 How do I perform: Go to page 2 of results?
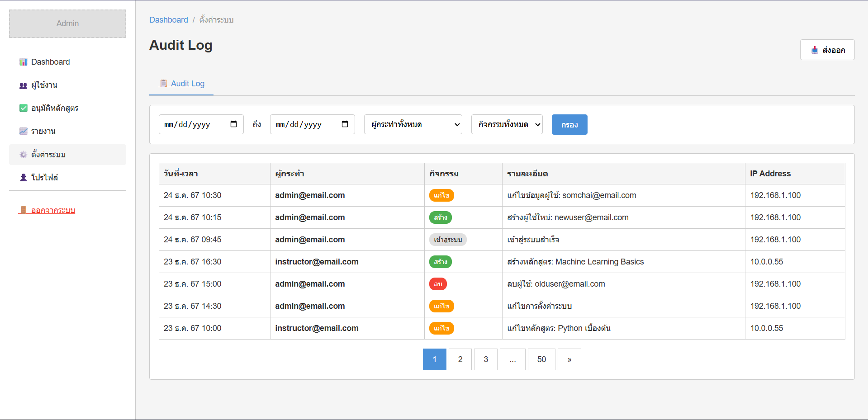point(460,359)
